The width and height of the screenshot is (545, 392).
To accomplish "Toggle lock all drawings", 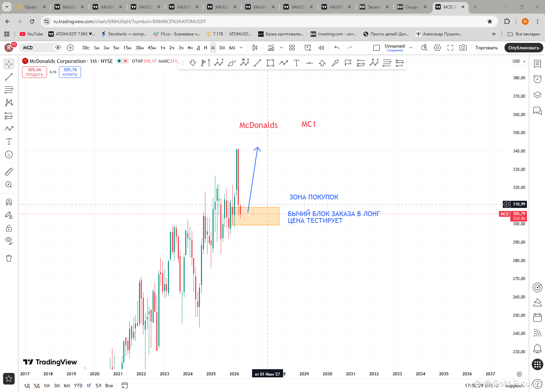I will click(x=9, y=228).
